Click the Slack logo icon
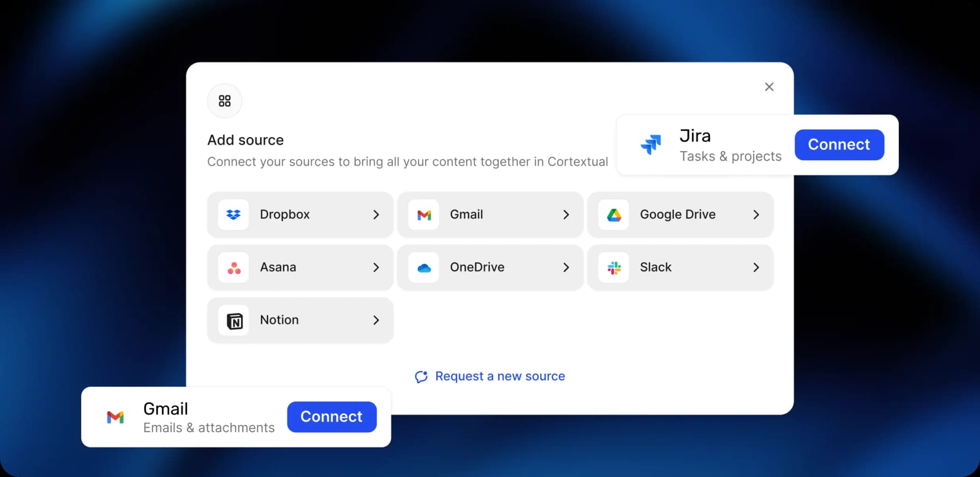The image size is (980, 477). 614,267
